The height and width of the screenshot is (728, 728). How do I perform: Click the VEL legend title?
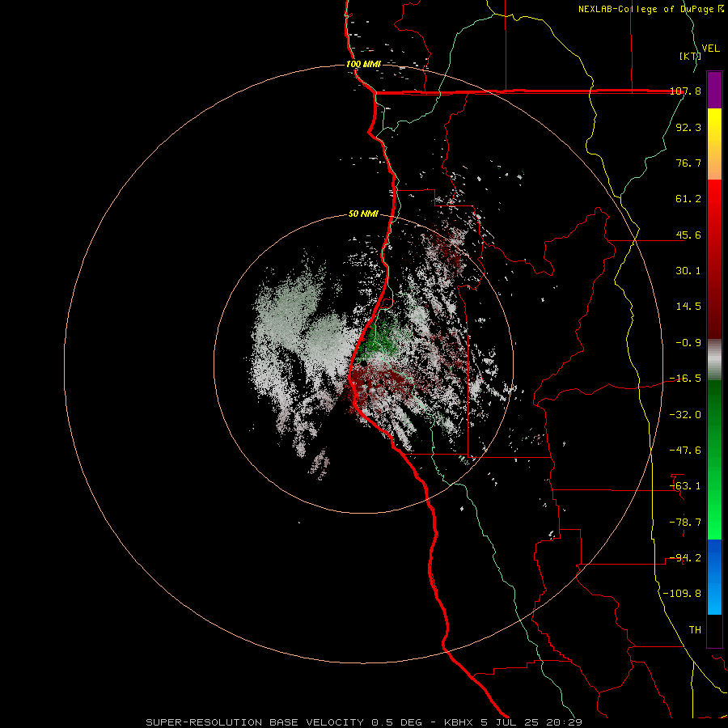pyautogui.click(x=710, y=49)
